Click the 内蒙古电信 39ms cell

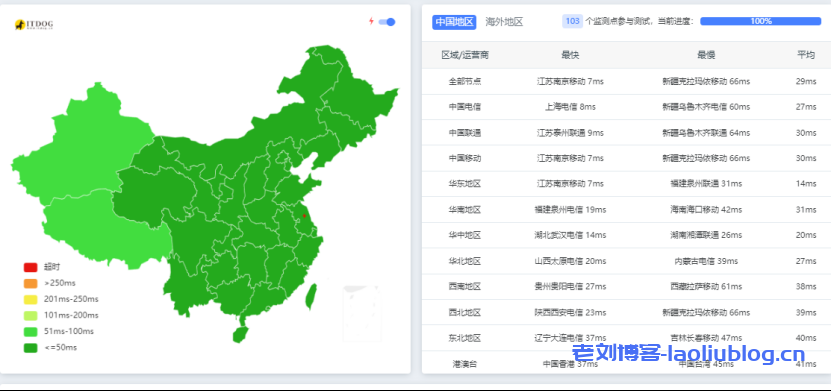click(x=706, y=261)
